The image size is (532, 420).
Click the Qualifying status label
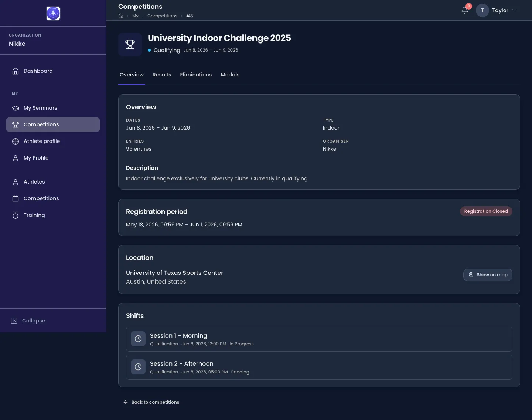coord(167,50)
